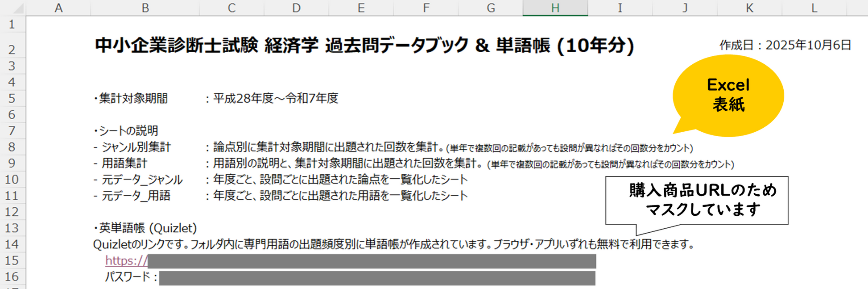Click row 5 header
Viewport: 868px width, 289px height.
[12, 98]
